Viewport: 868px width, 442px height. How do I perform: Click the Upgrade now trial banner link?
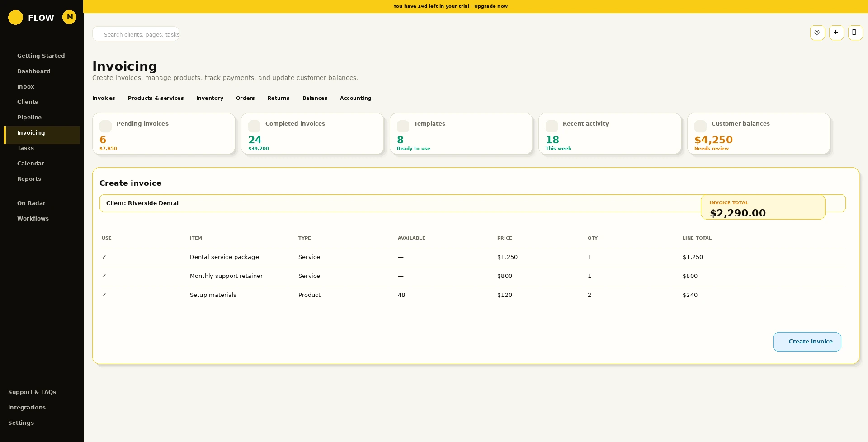(x=491, y=6)
